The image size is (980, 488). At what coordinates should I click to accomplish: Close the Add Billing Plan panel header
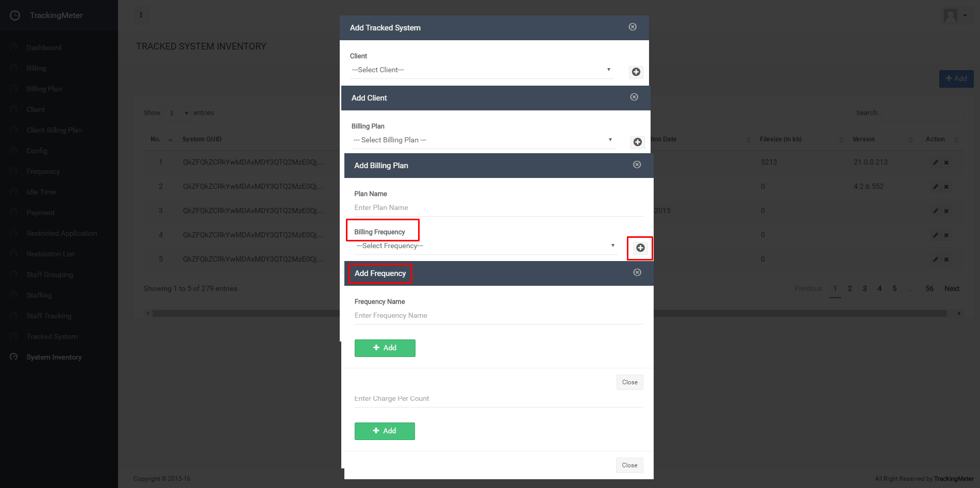(x=637, y=165)
